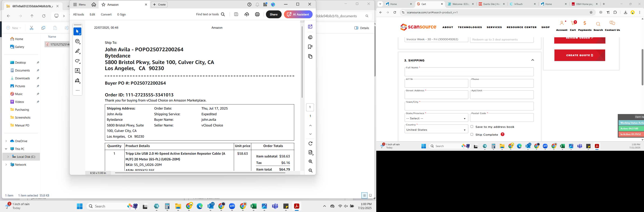Star the Amazon document tab
This screenshot has height=212, width=644.
pos(103,5)
